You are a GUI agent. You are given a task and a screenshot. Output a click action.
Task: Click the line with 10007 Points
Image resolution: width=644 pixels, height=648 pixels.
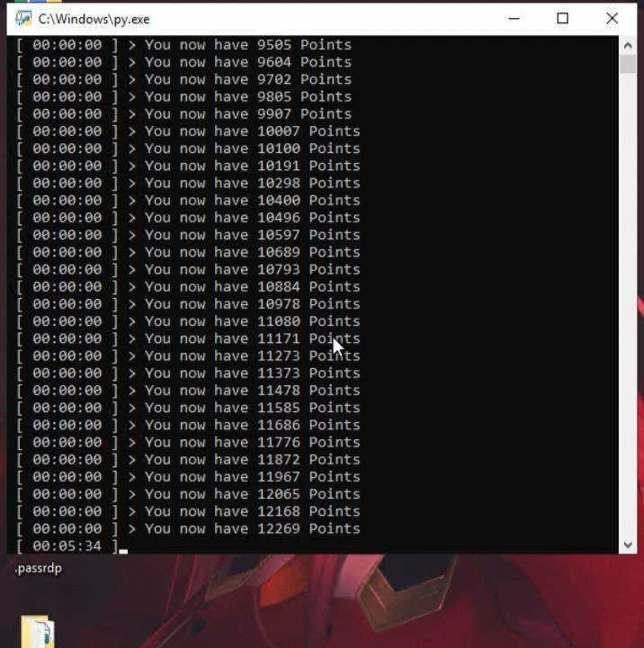[x=188, y=131]
